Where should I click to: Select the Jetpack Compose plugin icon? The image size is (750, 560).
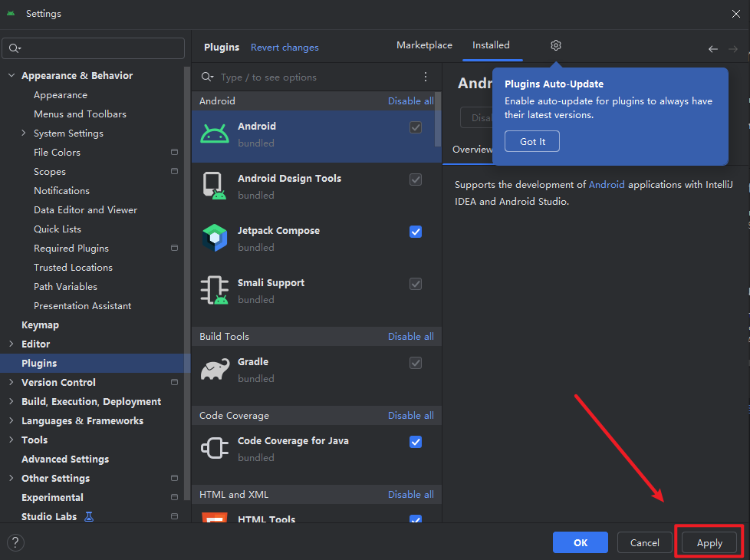pos(215,238)
